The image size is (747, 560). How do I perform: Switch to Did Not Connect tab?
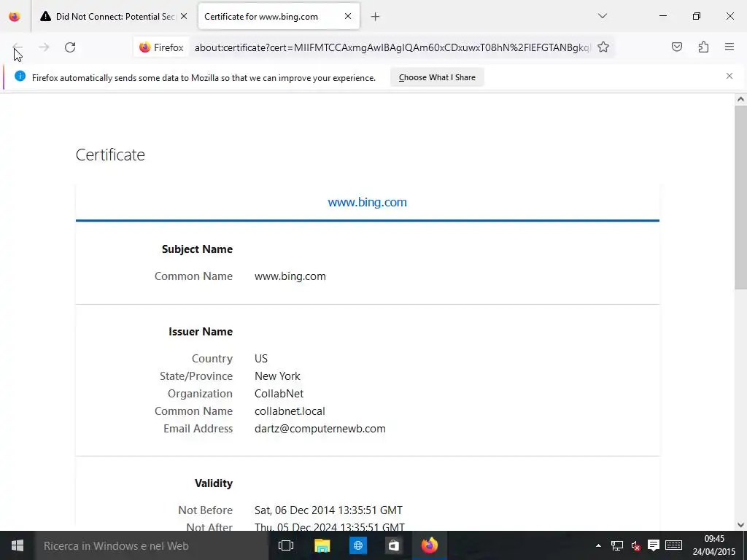click(115, 17)
